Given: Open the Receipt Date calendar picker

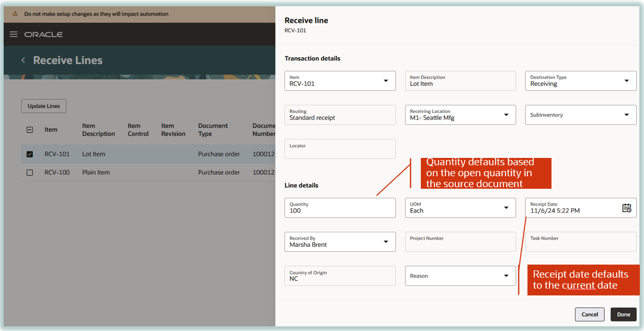Looking at the screenshot, I should click(627, 208).
